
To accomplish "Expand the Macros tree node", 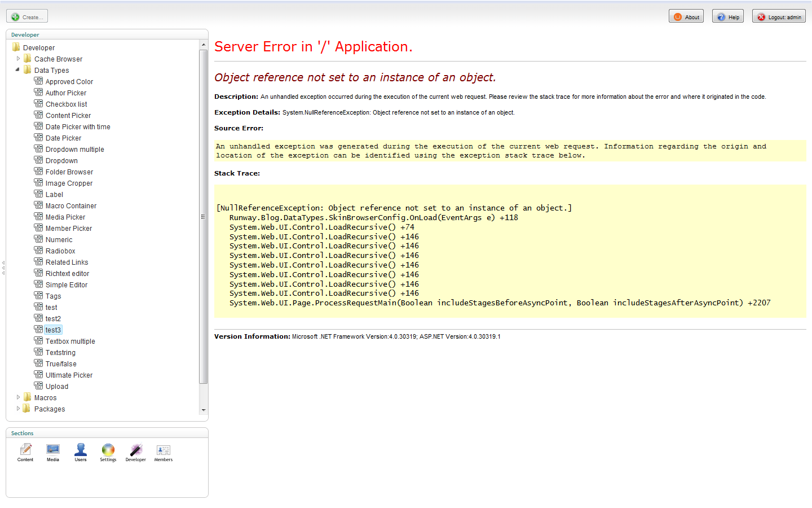I will (18, 397).
